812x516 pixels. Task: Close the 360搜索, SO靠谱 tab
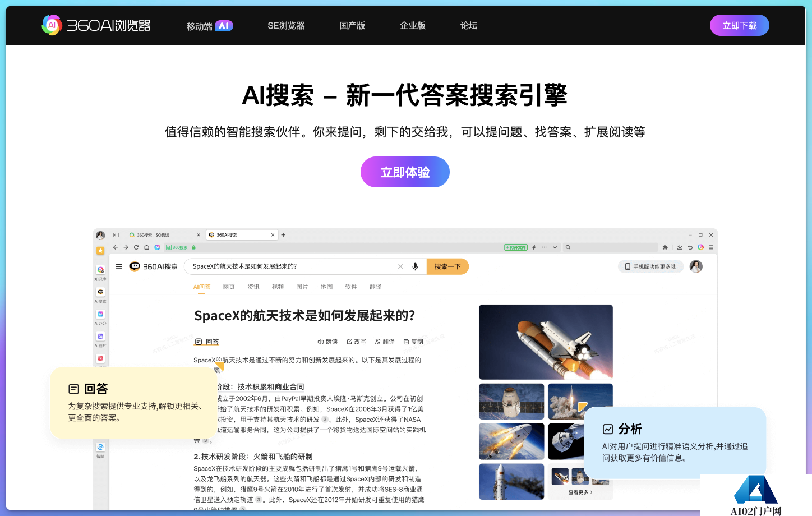[199, 235]
